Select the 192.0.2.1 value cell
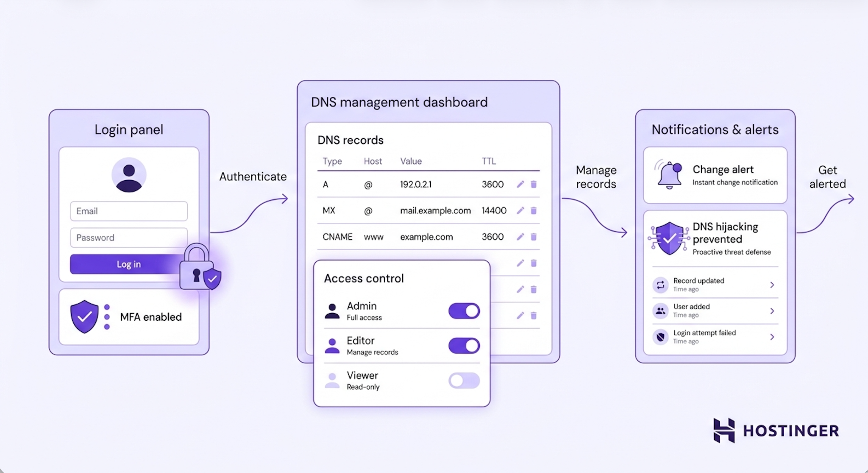868x473 pixels. (416, 184)
